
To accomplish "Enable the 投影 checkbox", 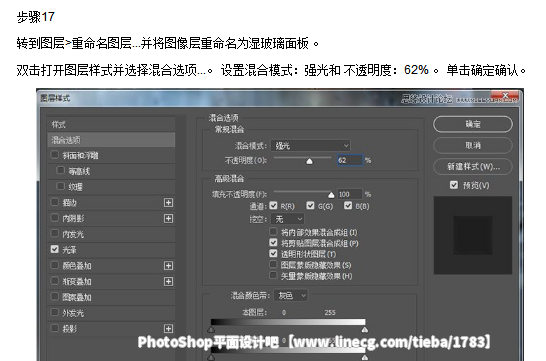I will (x=55, y=328).
